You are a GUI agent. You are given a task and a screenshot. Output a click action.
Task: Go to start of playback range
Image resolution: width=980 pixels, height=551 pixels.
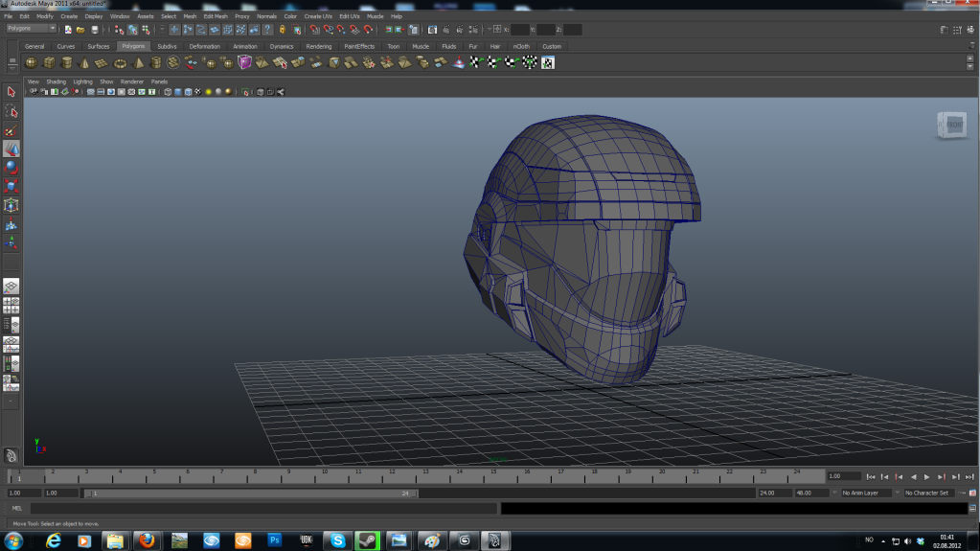[871, 477]
